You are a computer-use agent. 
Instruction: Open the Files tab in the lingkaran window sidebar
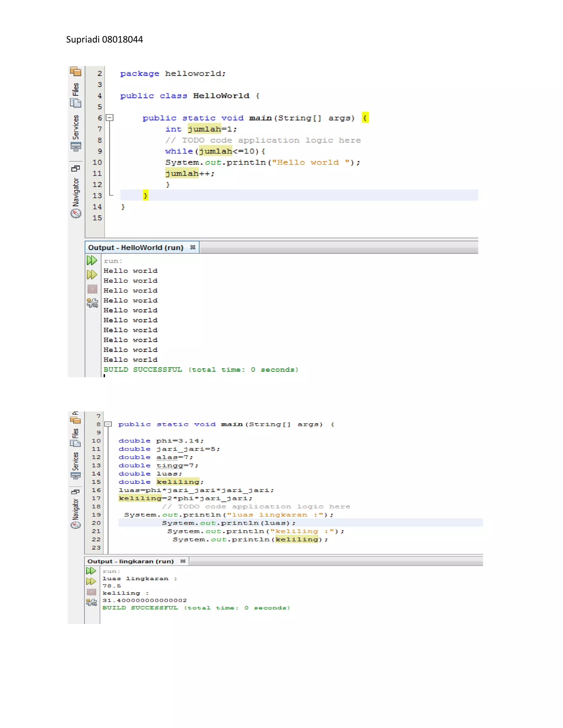coord(75,437)
